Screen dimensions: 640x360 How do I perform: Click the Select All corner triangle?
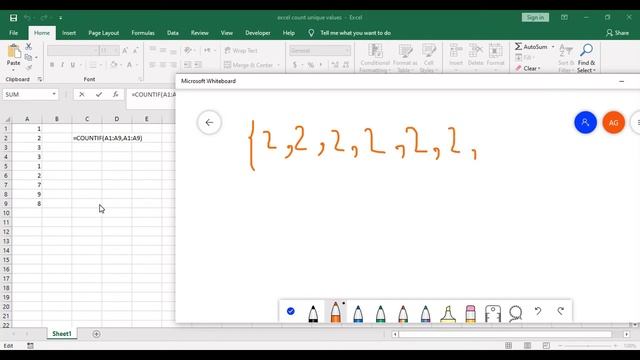coord(7,119)
